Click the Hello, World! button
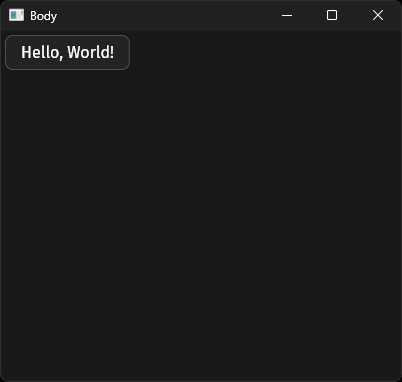The height and width of the screenshot is (382, 402). (x=67, y=52)
